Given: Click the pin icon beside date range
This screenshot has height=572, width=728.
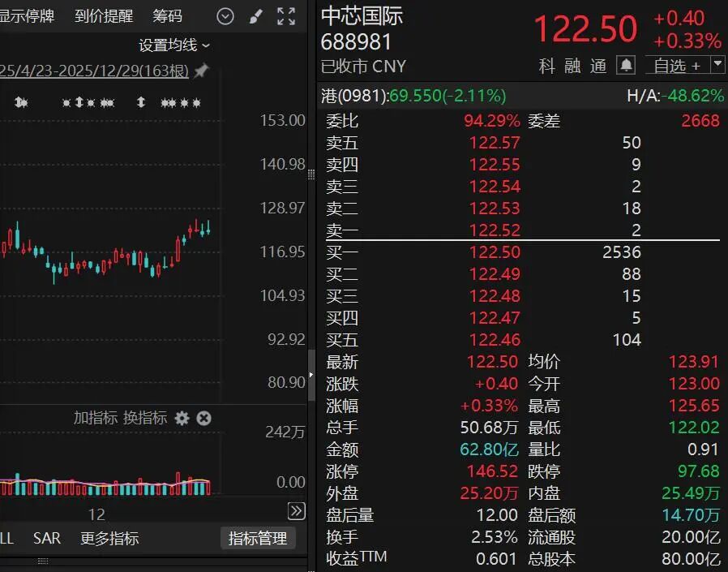Looking at the screenshot, I should pyautogui.click(x=201, y=71).
